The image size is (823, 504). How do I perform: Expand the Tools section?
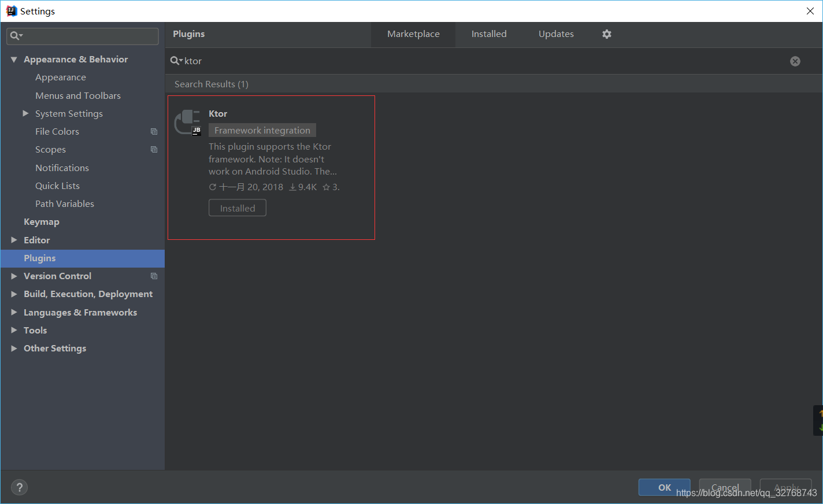(14, 330)
